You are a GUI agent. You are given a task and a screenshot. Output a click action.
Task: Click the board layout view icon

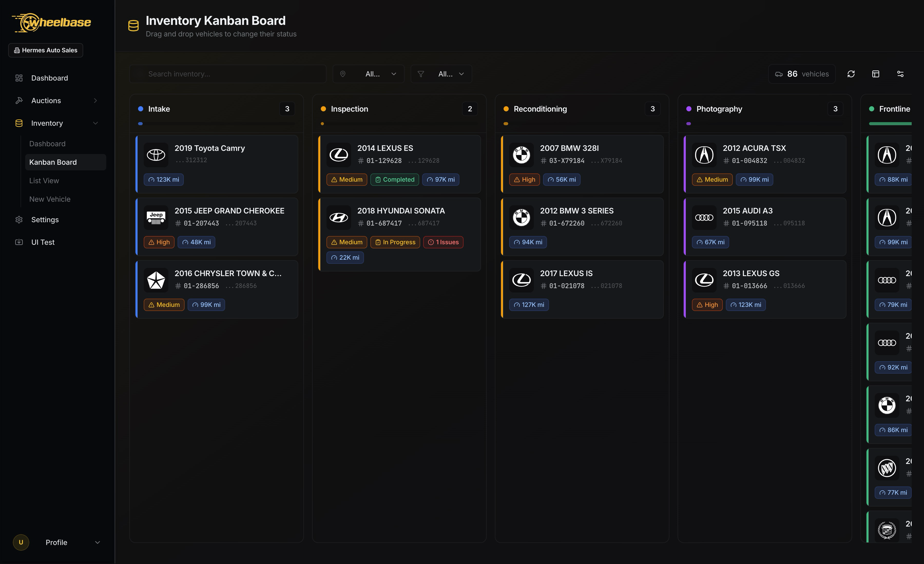pyautogui.click(x=876, y=74)
